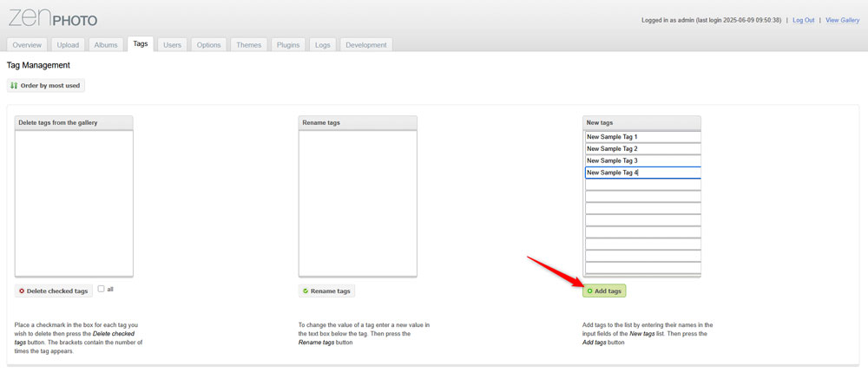Select the Options tab
Screen dimensions: 868x379
[208, 45]
